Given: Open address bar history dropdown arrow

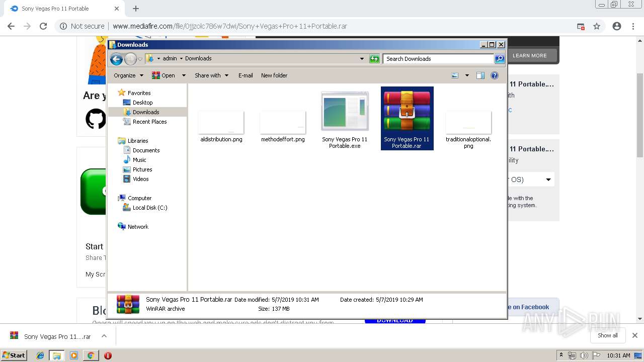Looking at the screenshot, I should tap(362, 59).
